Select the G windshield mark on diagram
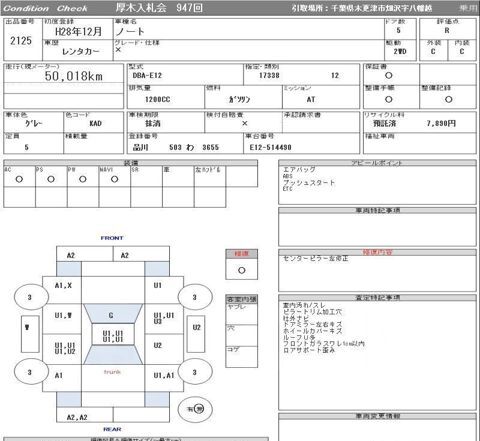This screenshot has width=480, height=441. pos(111,315)
